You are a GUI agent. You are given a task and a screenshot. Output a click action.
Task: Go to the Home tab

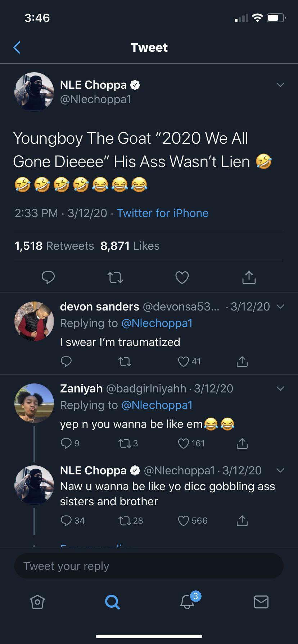[37, 602]
